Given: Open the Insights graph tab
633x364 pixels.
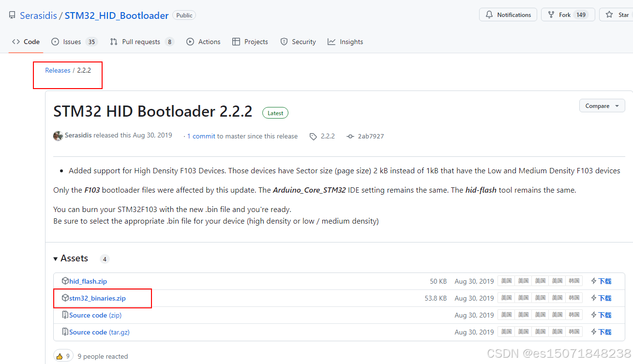Looking at the screenshot, I should tap(346, 42).
